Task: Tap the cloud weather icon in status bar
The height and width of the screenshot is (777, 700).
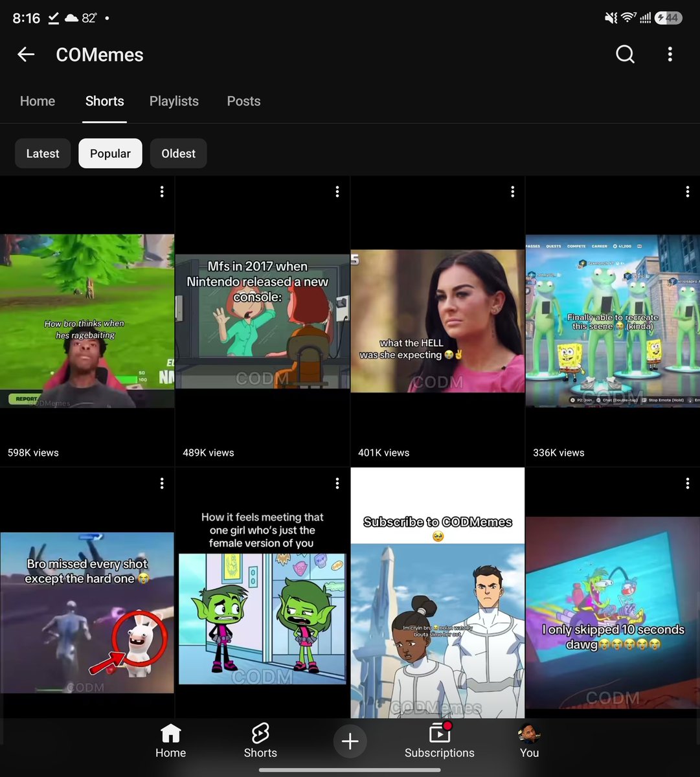Action: 71,18
